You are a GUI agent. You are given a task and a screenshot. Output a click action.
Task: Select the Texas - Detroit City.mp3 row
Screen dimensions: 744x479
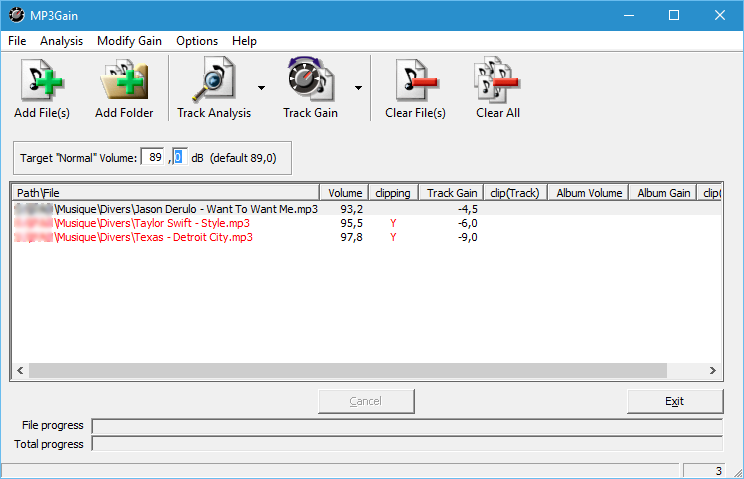point(366,237)
